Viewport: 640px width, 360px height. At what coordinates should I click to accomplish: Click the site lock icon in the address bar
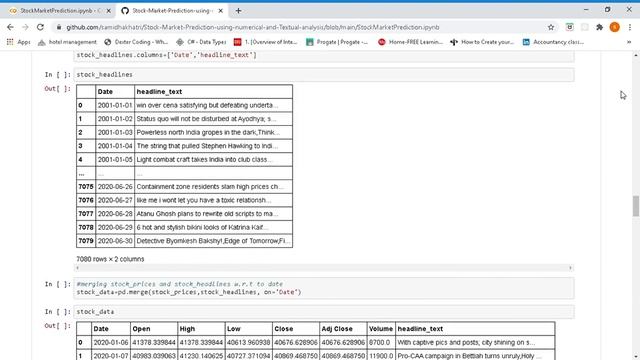(x=59, y=27)
